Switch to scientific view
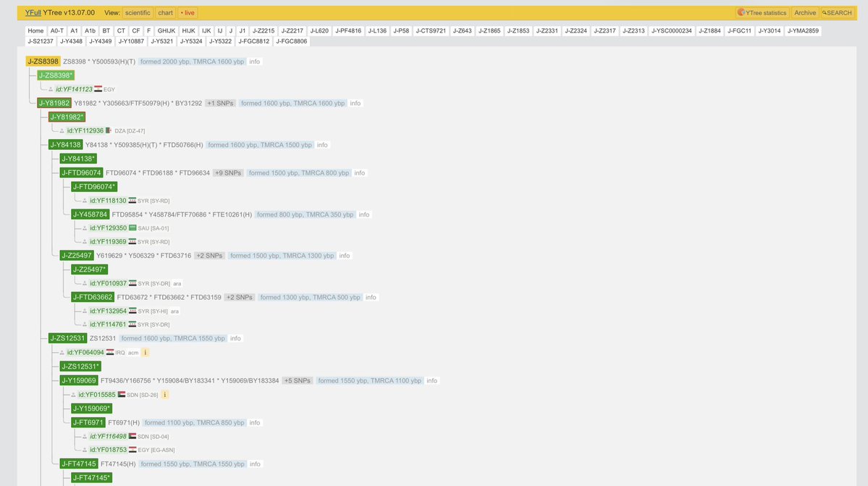Screen dimensions: 868x486 click(x=138, y=13)
